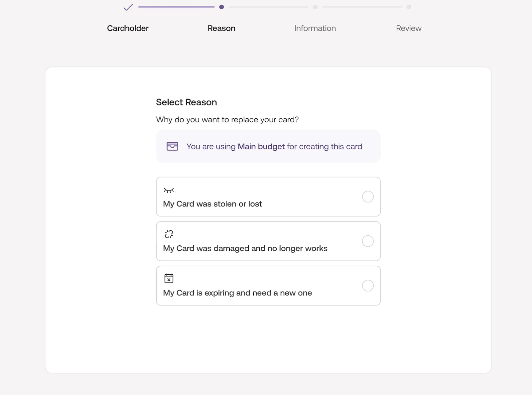This screenshot has height=395, width=532.
Task: Open the Reason step label
Action: [221, 28]
